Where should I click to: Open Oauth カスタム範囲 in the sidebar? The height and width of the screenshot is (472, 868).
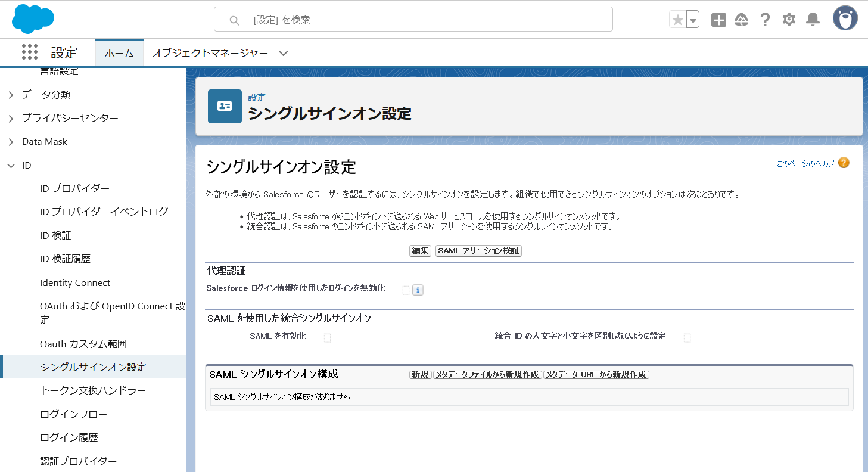(x=83, y=344)
